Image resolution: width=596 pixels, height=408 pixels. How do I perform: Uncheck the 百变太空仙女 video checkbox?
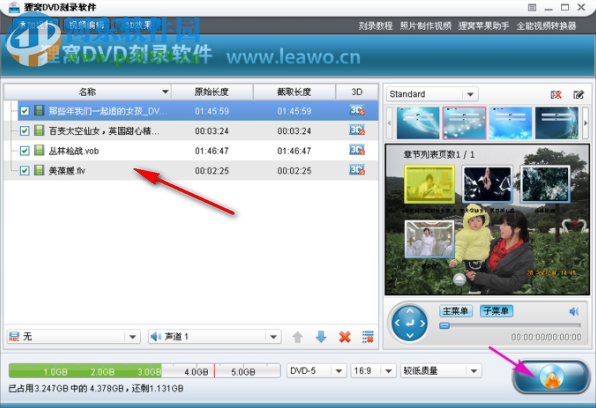[25, 131]
